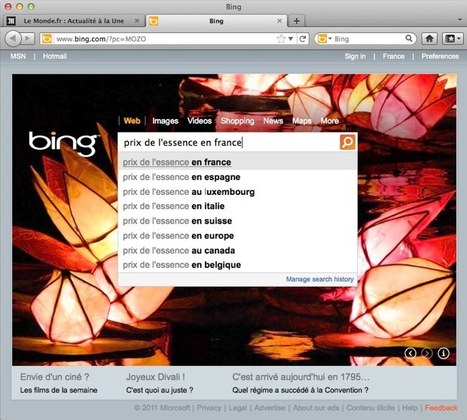Click the browser Forward arrow button
Screen dimensions: 467x420
pos(28,39)
